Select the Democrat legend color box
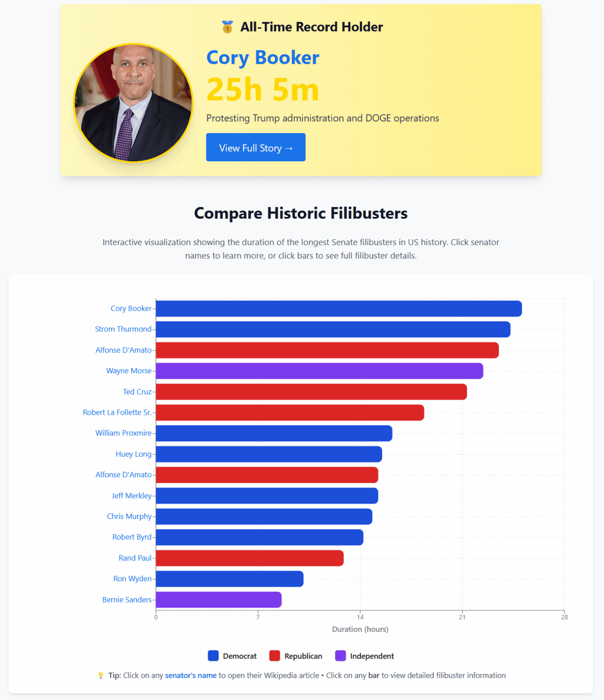The width and height of the screenshot is (604, 700). click(x=214, y=656)
